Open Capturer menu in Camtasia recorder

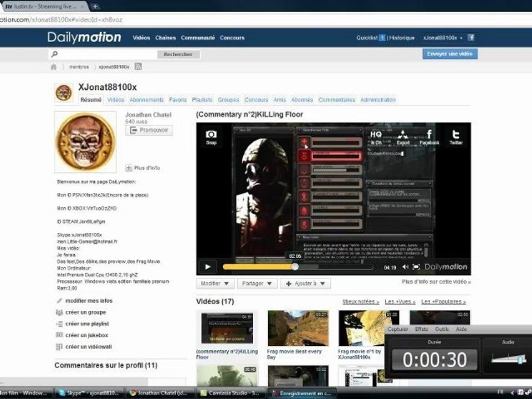[x=398, y=329]
